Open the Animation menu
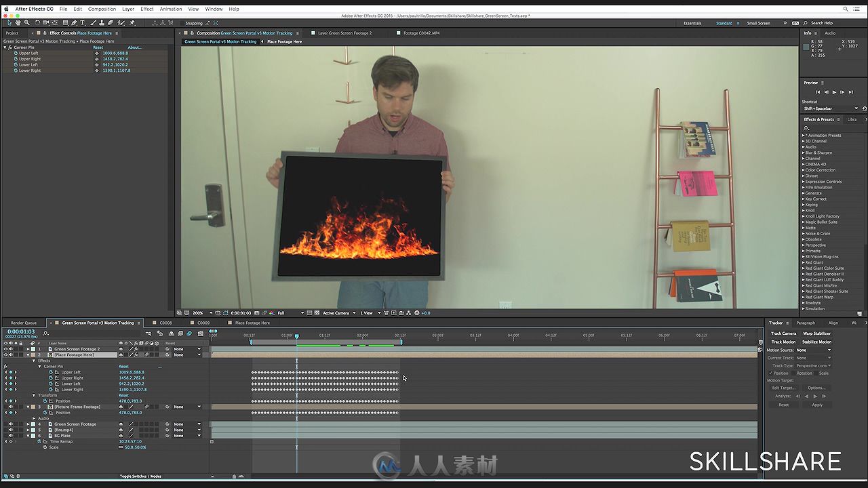 click(170, 9)
